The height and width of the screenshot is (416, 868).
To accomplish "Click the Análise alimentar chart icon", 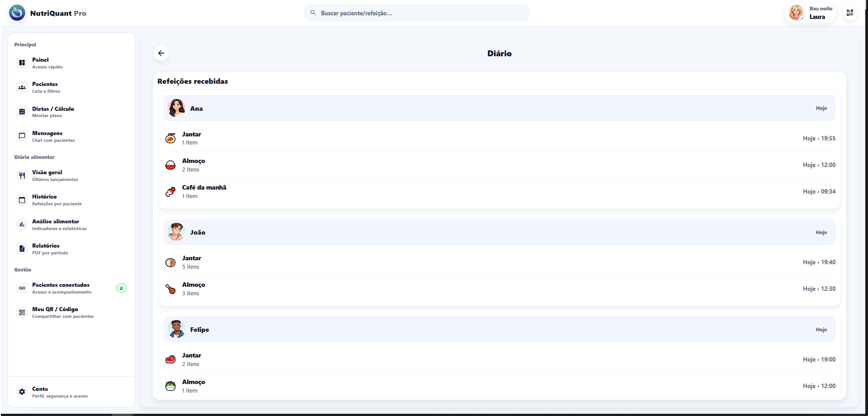I will click(22, 225).
